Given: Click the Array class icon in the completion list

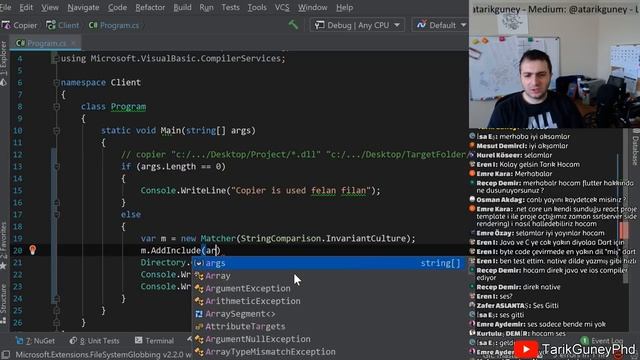Looking at the screenshot, I should pyautogui.click(x=199, y=276).
